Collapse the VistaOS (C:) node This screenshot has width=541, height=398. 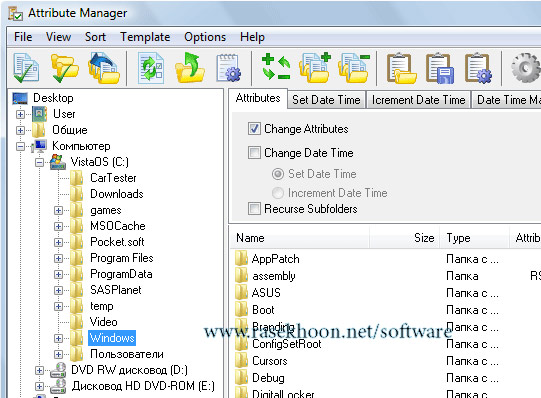tap(40, 162)
